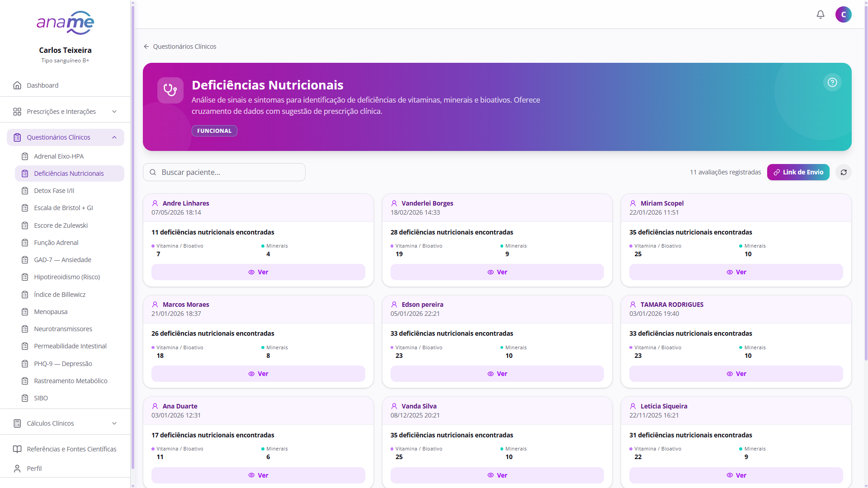This screenshot has width=868, height=488.
Task: Go to Perfil page
Action: (66, 469)
